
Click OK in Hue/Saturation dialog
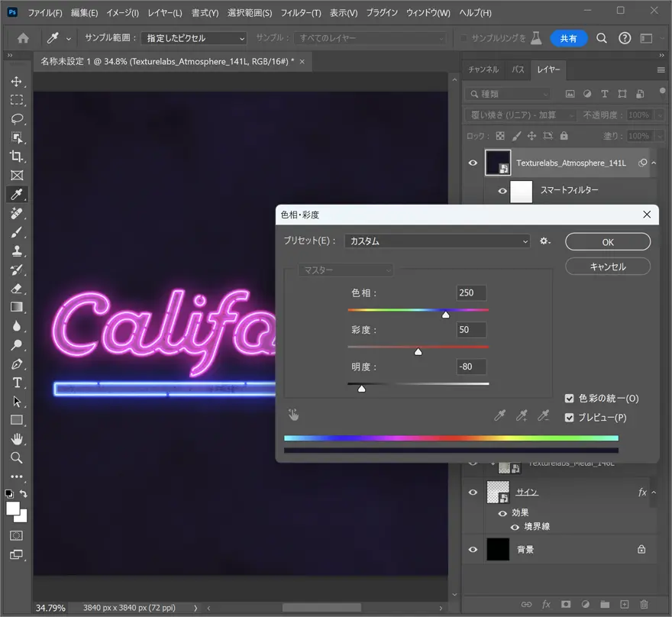click(x=608, y=241)
